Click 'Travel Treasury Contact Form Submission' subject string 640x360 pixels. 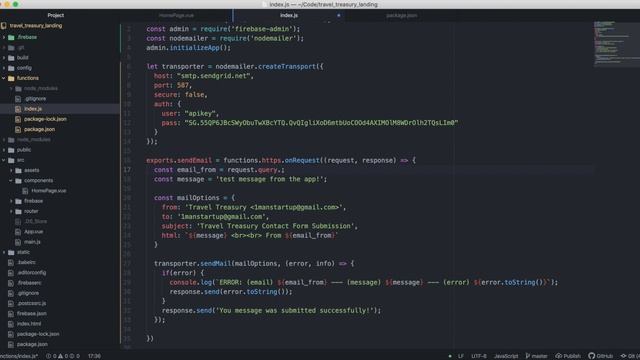[x=275, y=226]
